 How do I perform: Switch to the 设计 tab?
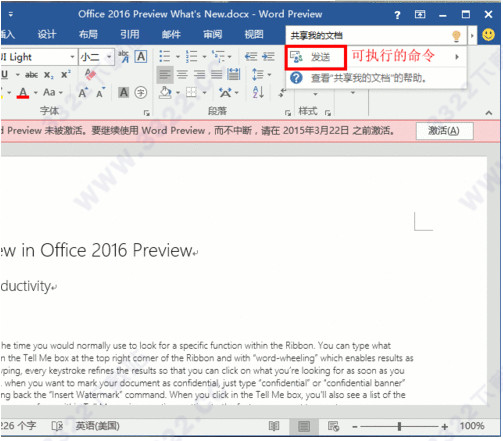click(x=47, y=34)
